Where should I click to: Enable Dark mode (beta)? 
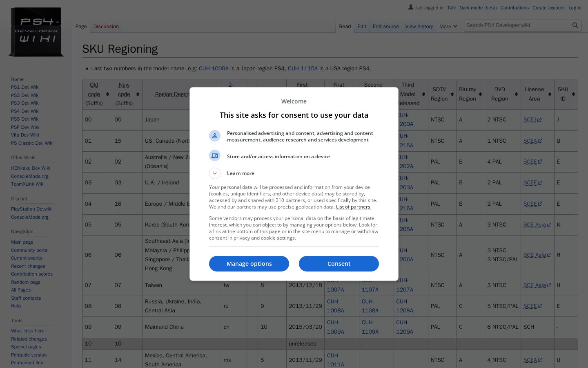[478, 8]
